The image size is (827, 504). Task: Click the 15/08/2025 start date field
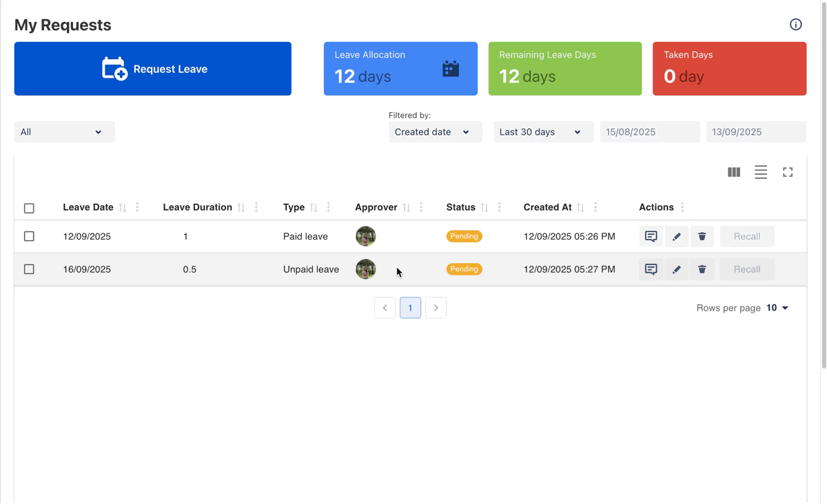click(649, 132)
